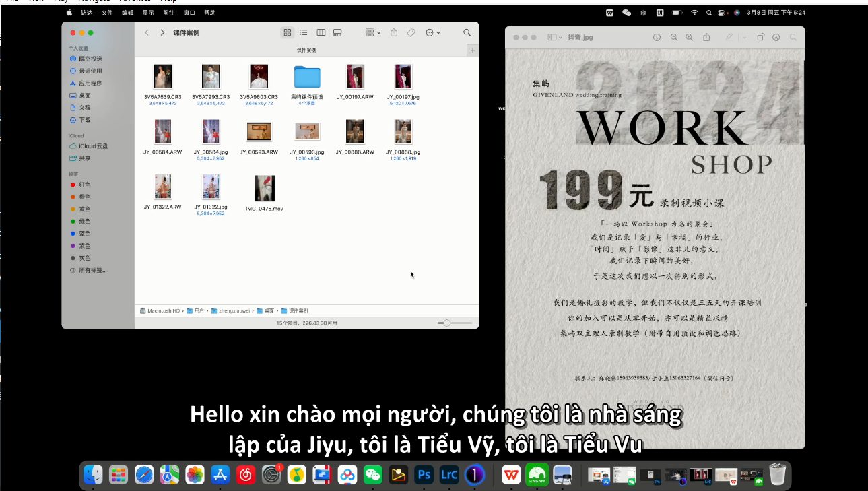
Task: Expand Finder's more actions menu
Action: 432,32
